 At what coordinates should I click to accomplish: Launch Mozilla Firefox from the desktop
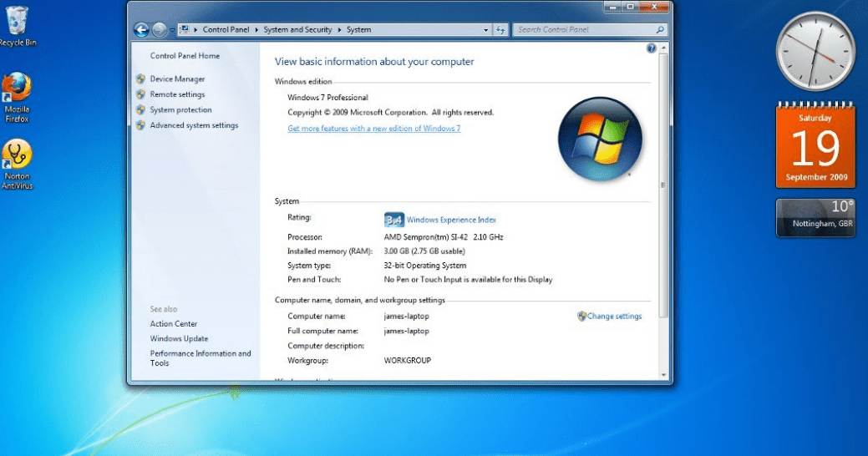17,97
